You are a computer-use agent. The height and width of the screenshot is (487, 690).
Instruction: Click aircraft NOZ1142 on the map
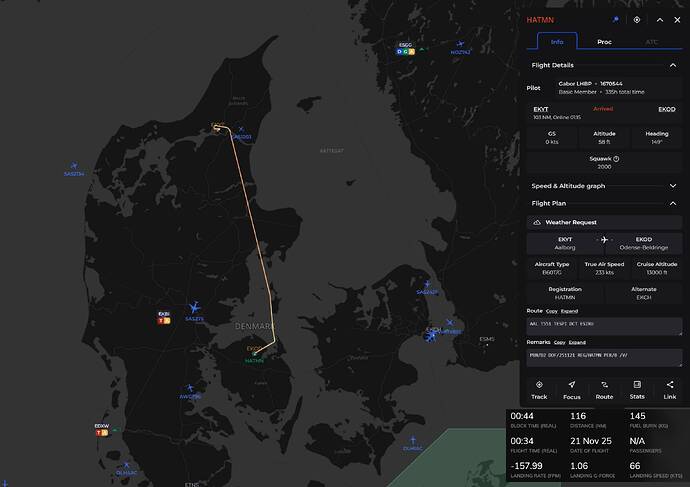click(x=460, y=44)
